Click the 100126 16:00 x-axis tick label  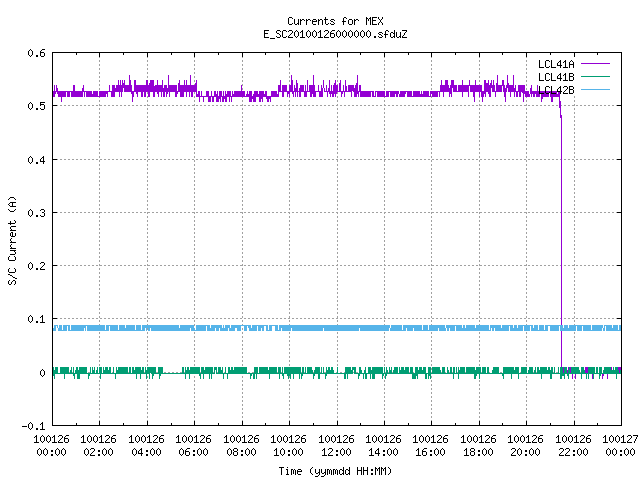click(x=431, y=445)
